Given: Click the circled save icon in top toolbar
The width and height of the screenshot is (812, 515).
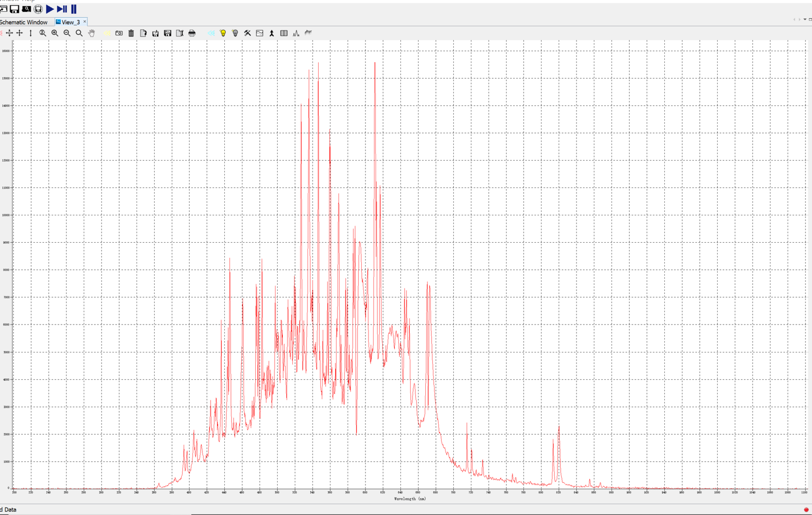Looking at the screenshot, I should [x=38, y=9].
